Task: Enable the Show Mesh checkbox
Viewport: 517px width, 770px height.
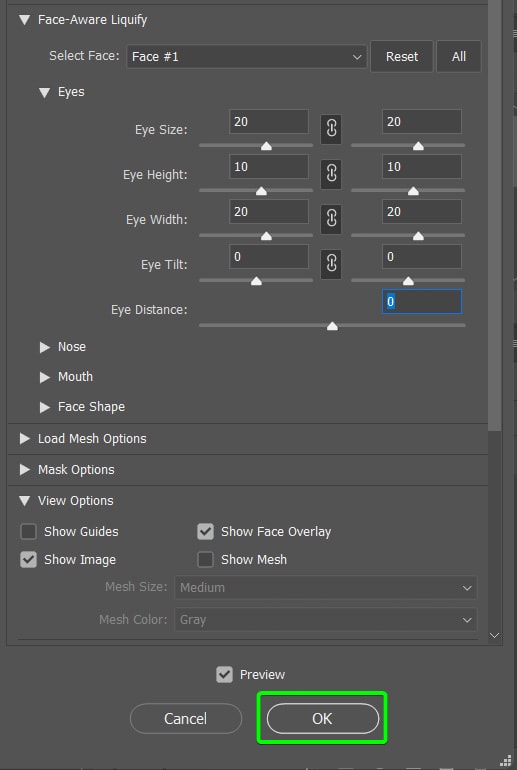Action: (x=205, y=559)
